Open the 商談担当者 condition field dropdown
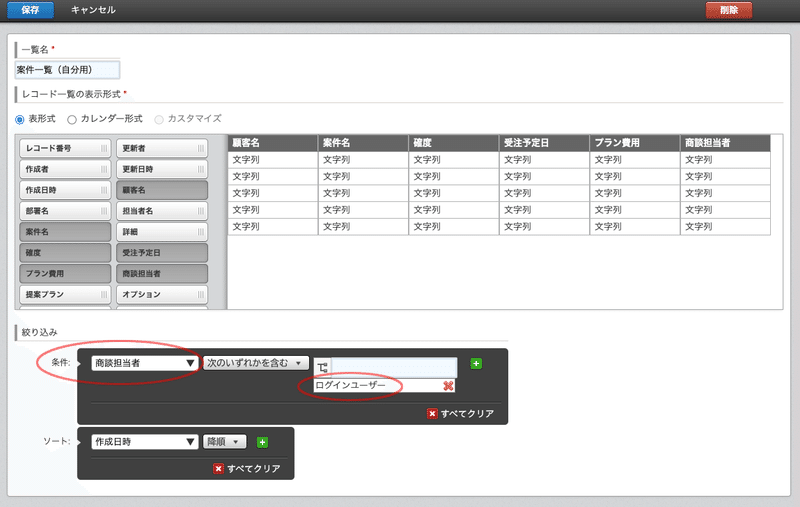800x507 pixels. pos(145,363)
